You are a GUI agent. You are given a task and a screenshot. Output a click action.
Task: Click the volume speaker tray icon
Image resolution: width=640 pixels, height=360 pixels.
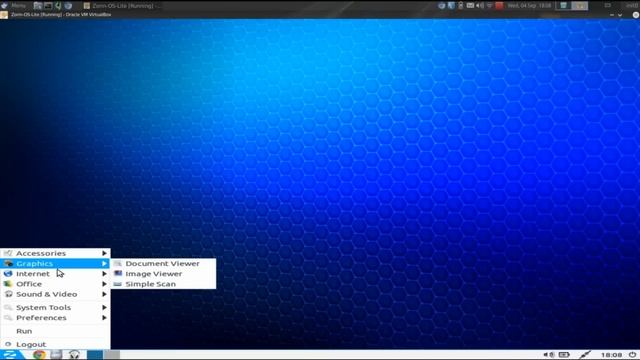(548, 355)
